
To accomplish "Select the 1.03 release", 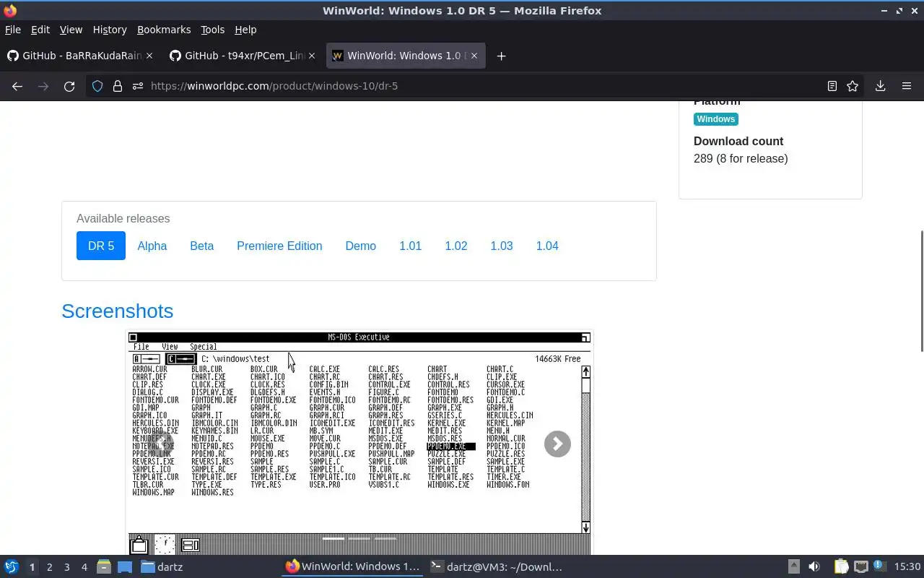I will click(x=502, y=246).
